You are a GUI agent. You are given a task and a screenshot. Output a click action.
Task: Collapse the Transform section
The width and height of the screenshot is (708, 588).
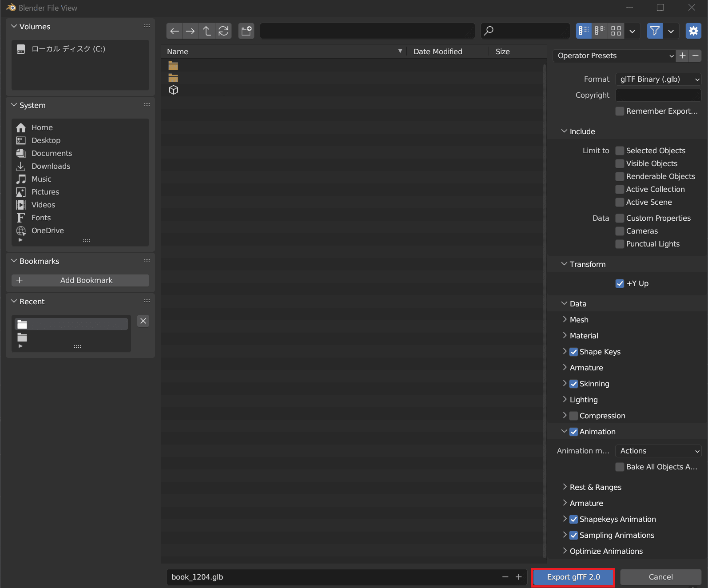point(564,264)
